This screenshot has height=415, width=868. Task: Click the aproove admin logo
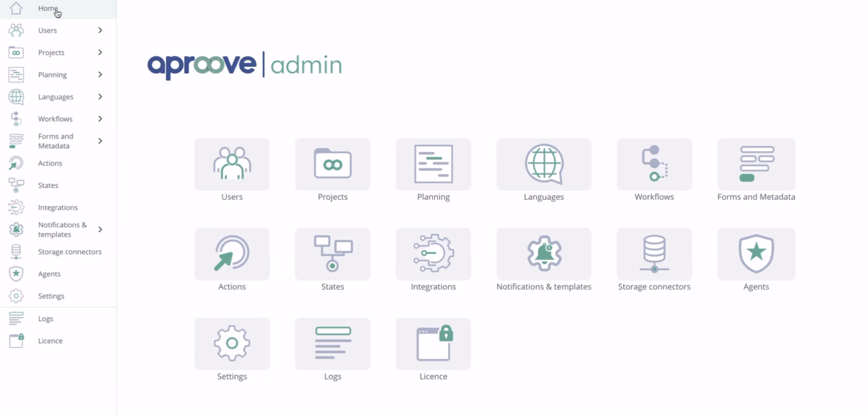tap(245, 65)
